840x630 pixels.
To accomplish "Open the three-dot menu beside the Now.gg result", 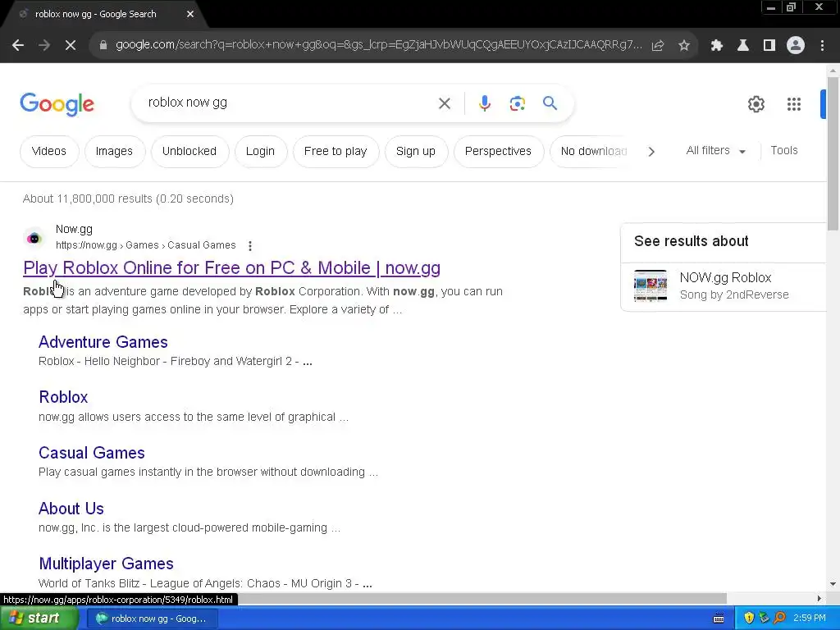I will point(250,246).
